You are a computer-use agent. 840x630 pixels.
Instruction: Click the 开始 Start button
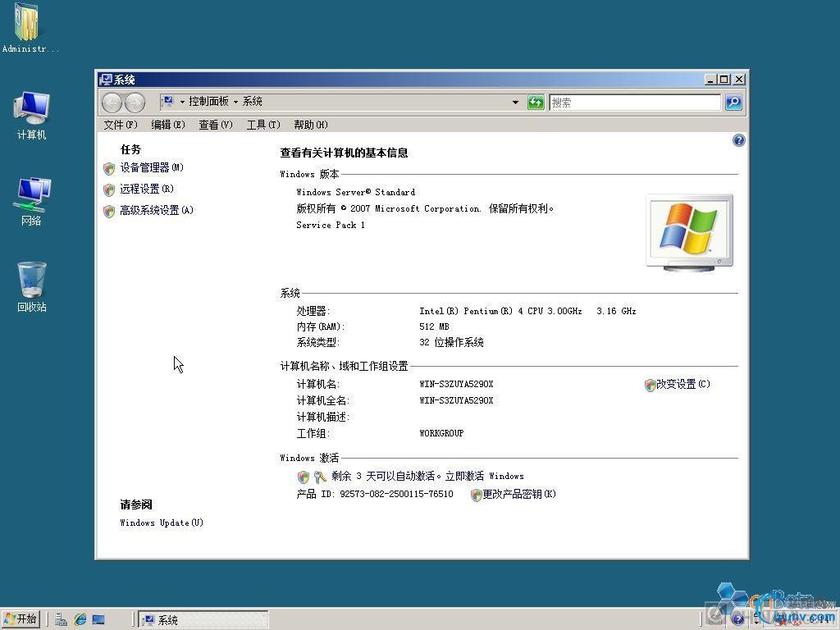tap(21, 619)
